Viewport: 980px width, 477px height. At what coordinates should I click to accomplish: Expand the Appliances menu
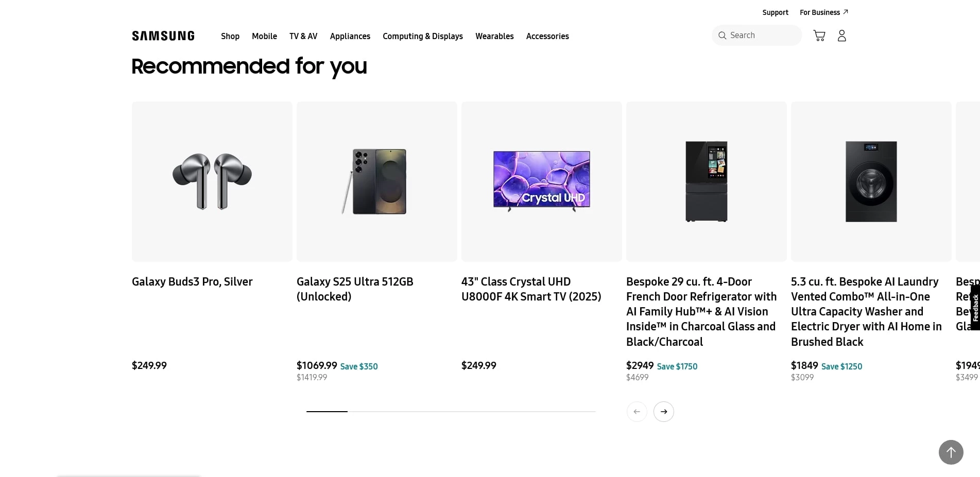pyautogui.click(x=350, y=36)
